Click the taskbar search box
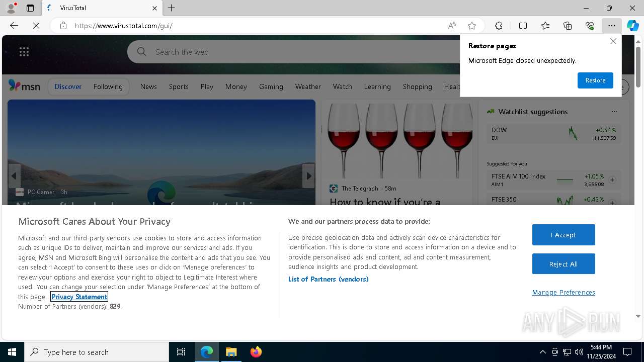644x362 pixels. pos(97,352)
